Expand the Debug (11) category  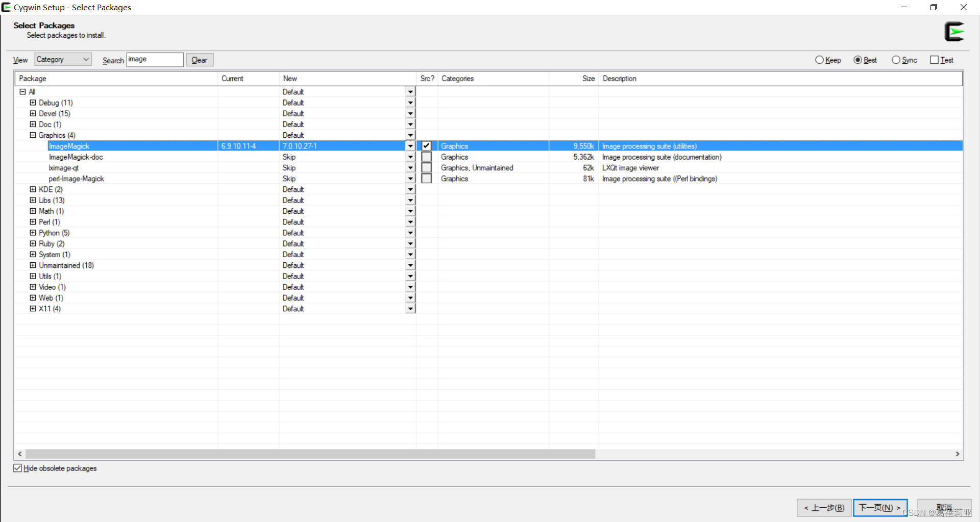(33, 103)
